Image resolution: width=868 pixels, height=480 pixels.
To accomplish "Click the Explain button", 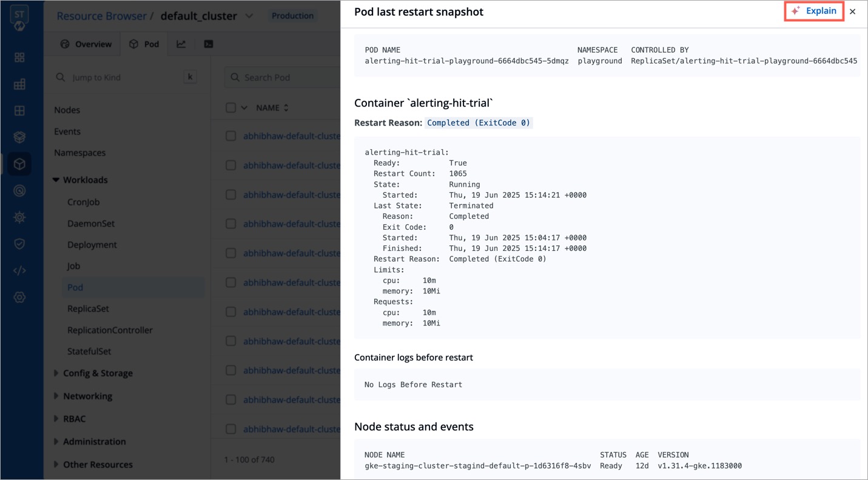I will [x=814, y=11].
